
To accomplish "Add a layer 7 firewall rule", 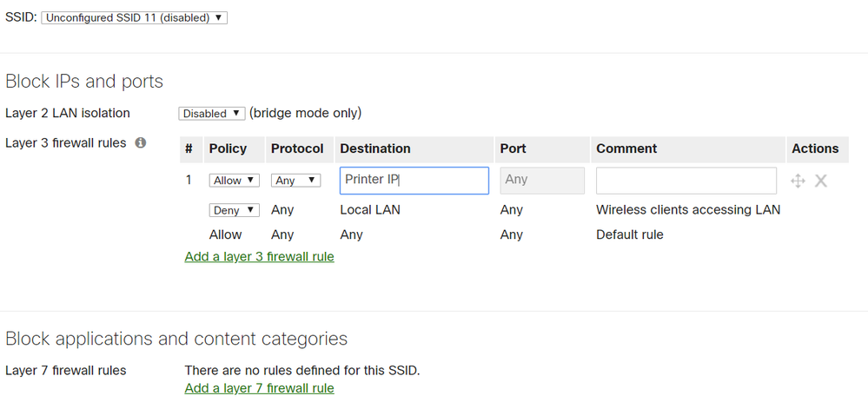I will (x=259, y=388).
